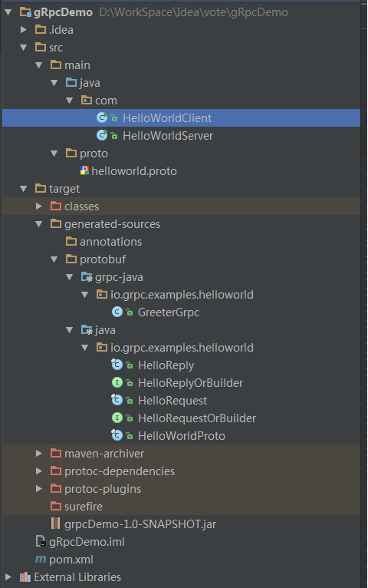Click the HelloWorldClient class icon

coord(102,117)
